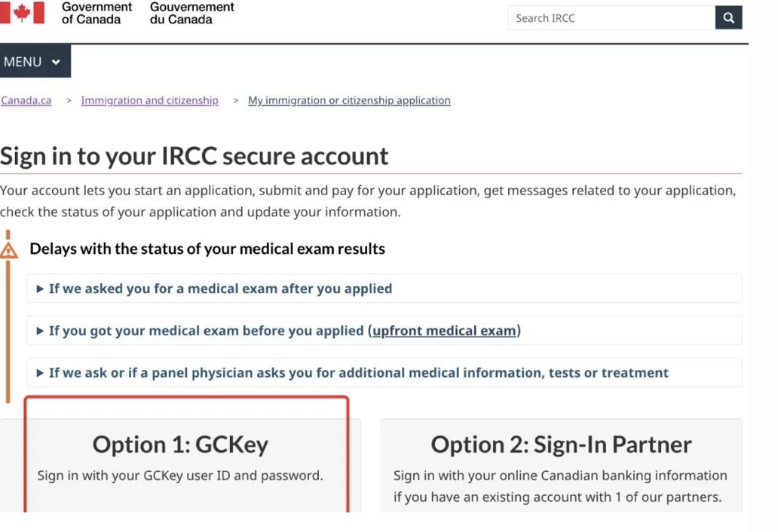Select Option 2: Sign-In Partner heading
The height and width of the screenshot is (532, 778).
point(561,445)
